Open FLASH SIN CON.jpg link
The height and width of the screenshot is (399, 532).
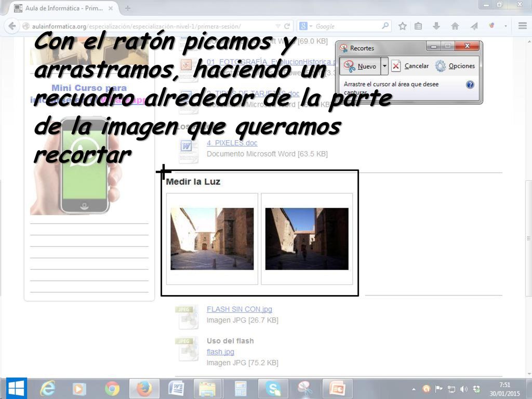point(239,309)
